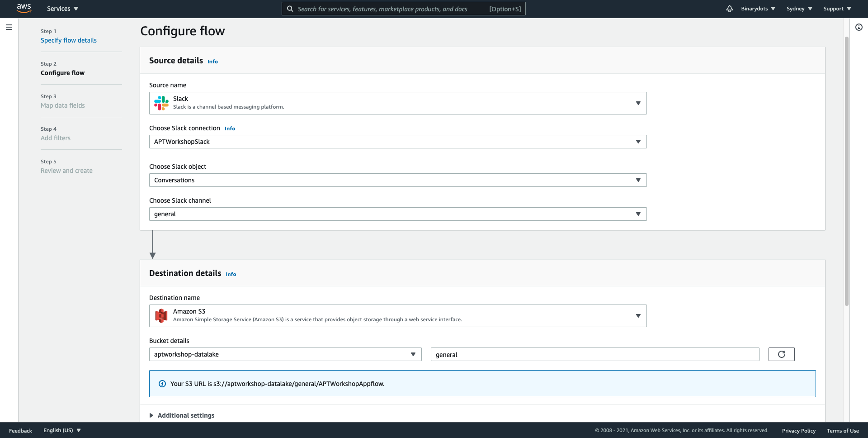Open the English (US) language selector

[62, 430]
